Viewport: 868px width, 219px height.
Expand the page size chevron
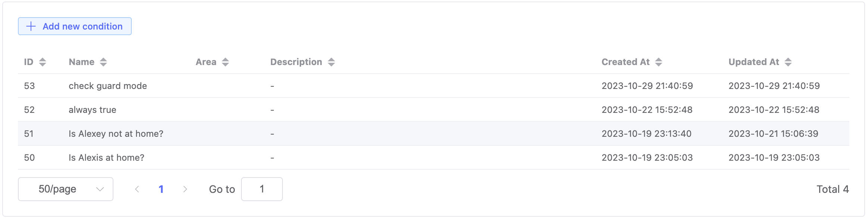pos(100,189)
